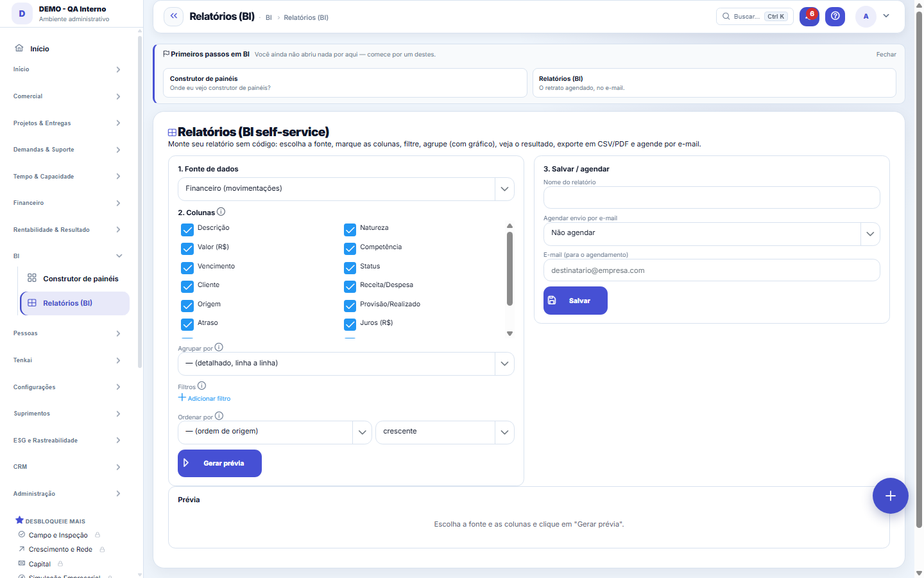Click info icon next to Colunas
The width and height of the screenshot is (924, 578).
point(221,212)
